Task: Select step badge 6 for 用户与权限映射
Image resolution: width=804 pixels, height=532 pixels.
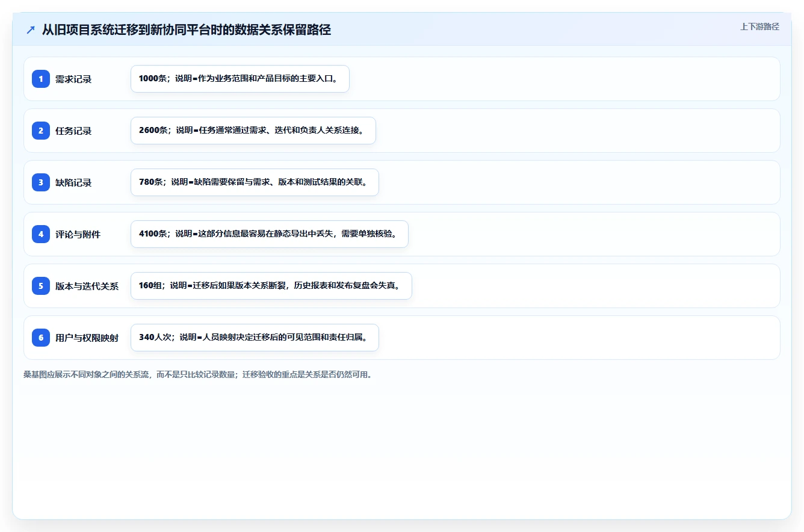Action: pos(41,338)
